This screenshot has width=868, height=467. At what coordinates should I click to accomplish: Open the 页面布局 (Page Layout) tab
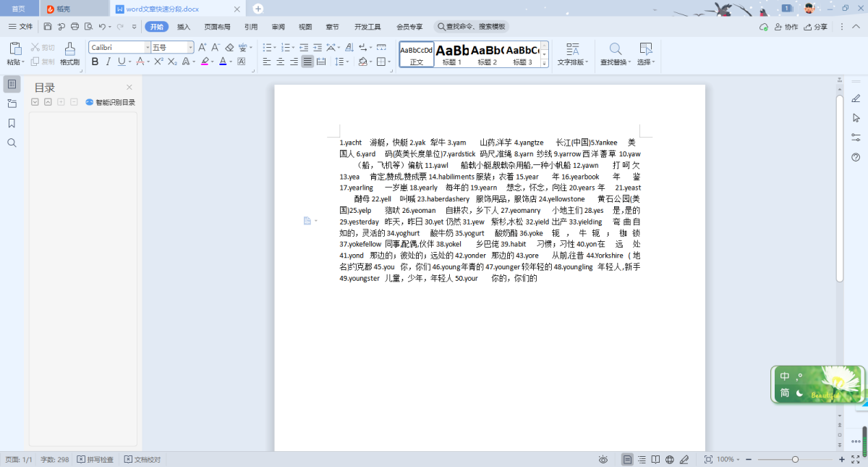point(217,27)
